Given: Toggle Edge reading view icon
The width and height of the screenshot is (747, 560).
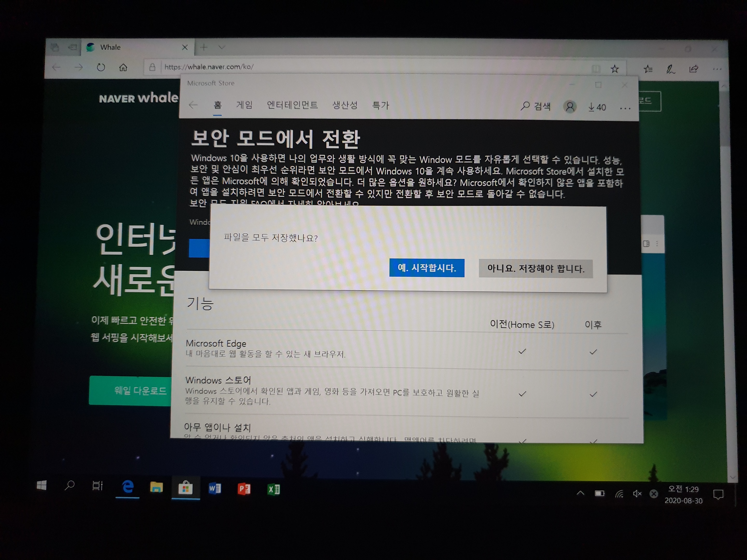Looking at the screenshot, I should [596, 69].
